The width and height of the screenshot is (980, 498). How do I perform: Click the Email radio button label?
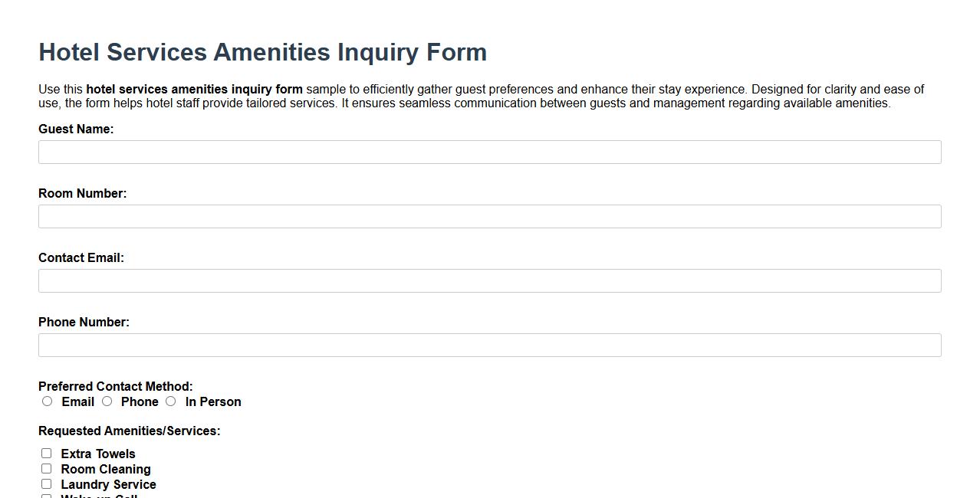[77, 401]
